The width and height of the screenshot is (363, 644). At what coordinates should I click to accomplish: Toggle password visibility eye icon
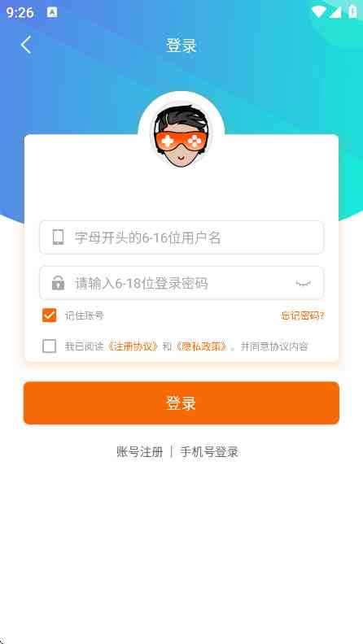coord(304,284)
